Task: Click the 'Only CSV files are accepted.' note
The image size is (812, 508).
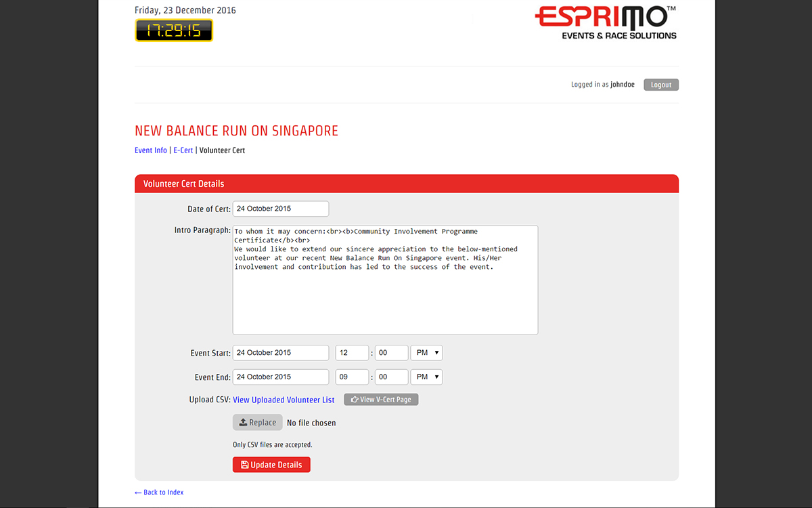Action: coord(273,445)
